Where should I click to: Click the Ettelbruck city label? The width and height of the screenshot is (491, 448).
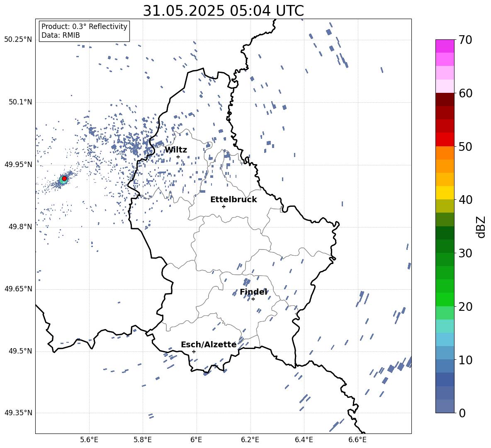click(x=233, y=200)
